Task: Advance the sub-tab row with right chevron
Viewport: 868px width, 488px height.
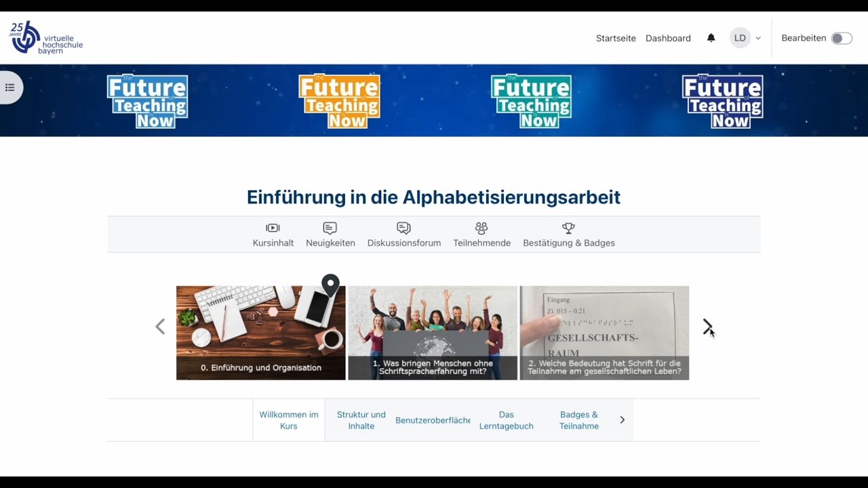Action: (x=623, y=420)
